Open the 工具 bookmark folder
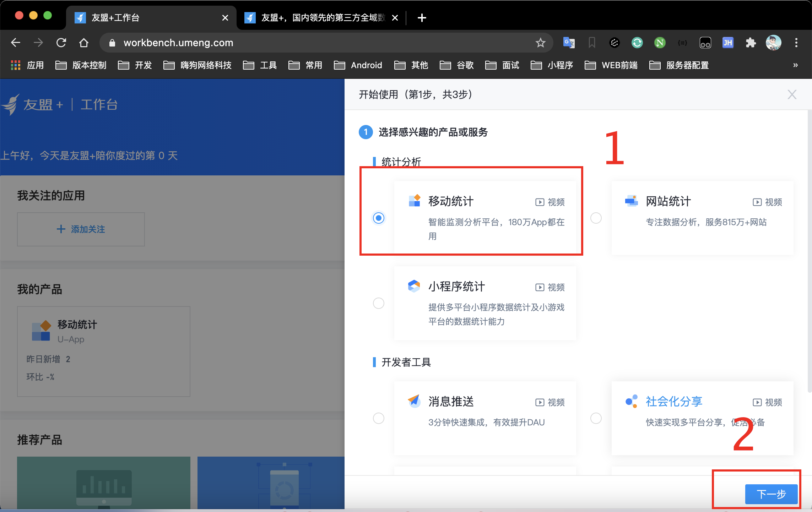 pos(260,65)
